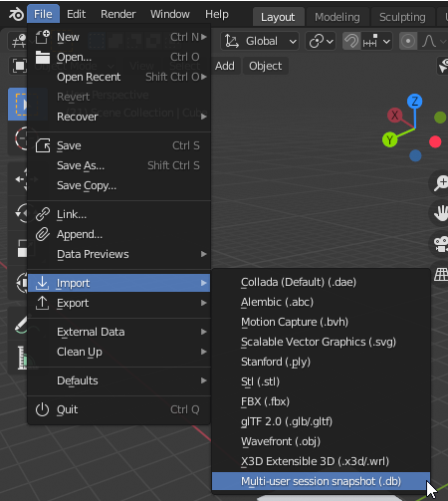Open the pivot point dropdown

(x=321, y=41)
